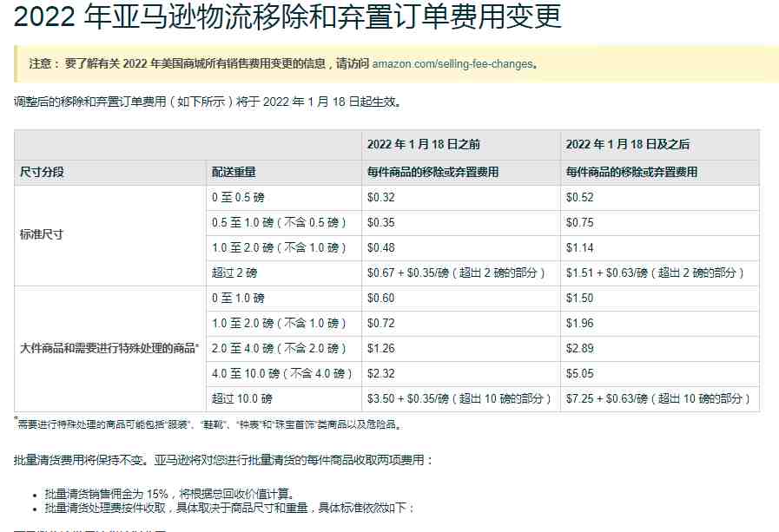Click the footnote about 需要进行特殊处理的商品

point(208,424)
